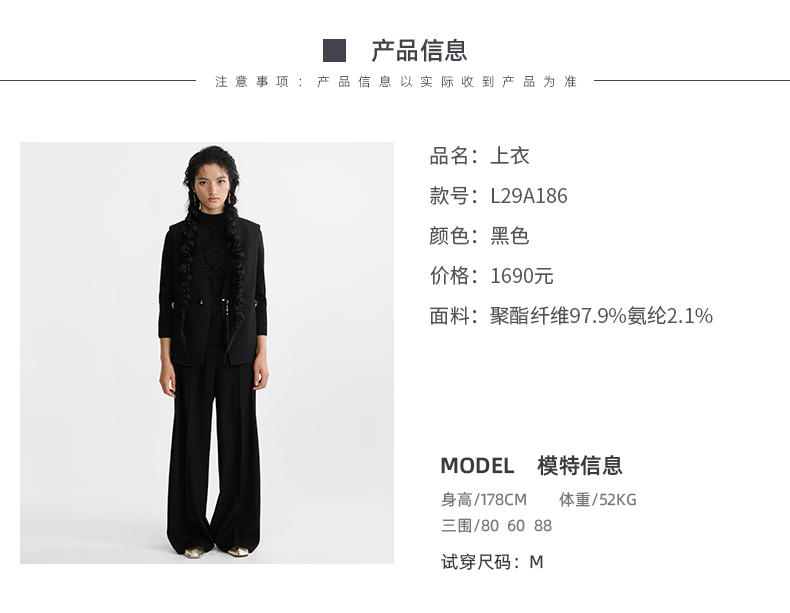The height and width of the screenshot is (613, 790).
Task: Click the 品名 label
Action: point(449,156)
